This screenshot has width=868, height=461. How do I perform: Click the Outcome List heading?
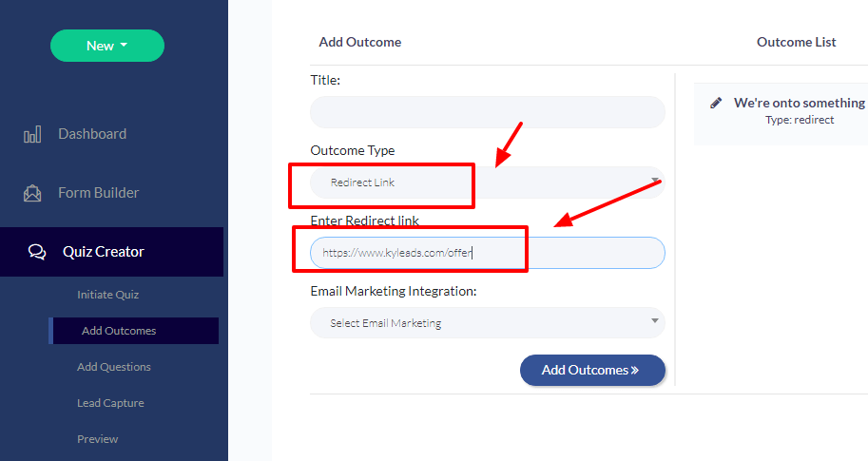[x=796, y=42]
